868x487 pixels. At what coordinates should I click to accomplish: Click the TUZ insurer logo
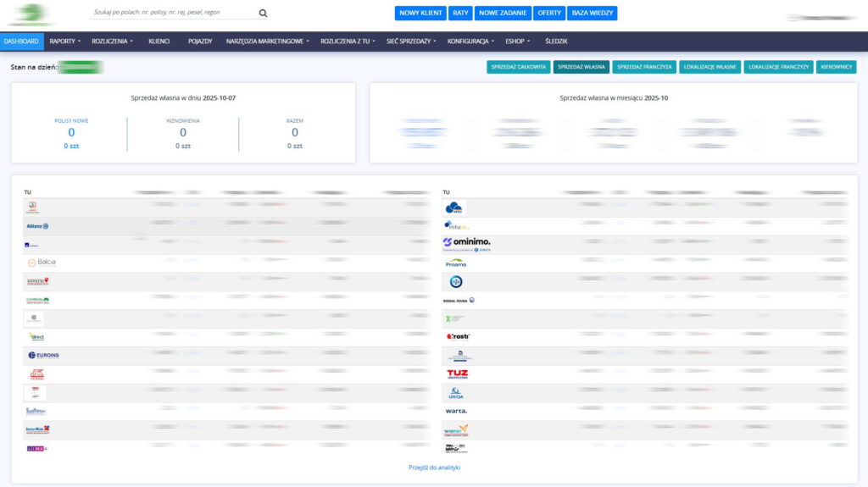coord(457,374)
